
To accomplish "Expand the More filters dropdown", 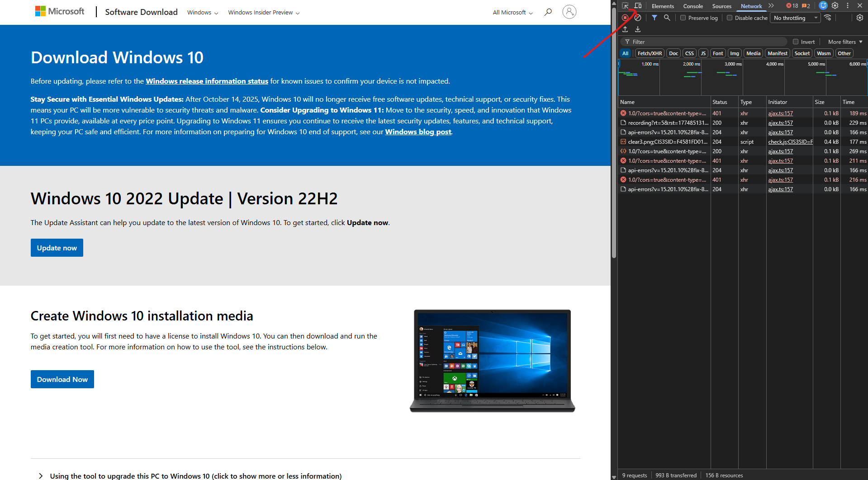I will [845, 42].
